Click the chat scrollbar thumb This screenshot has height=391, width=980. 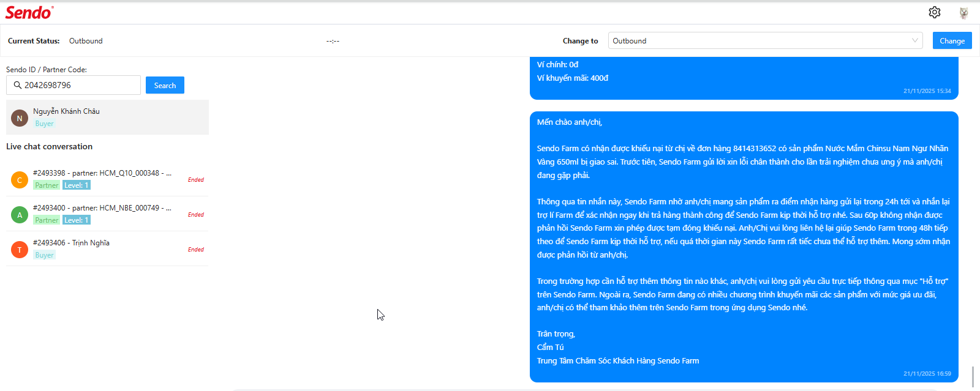(x=972, y=376)
